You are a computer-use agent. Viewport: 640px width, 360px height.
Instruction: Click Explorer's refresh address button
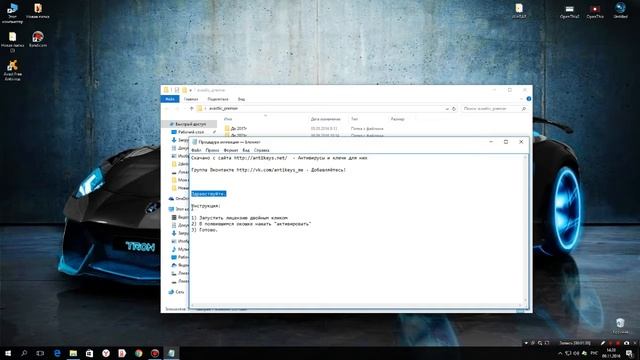454,109
